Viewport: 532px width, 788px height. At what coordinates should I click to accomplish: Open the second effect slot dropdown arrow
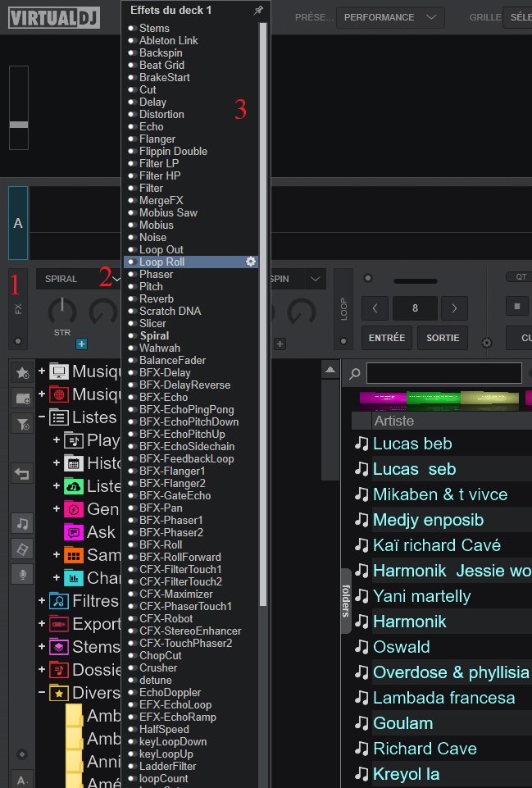tap(315, 279)
